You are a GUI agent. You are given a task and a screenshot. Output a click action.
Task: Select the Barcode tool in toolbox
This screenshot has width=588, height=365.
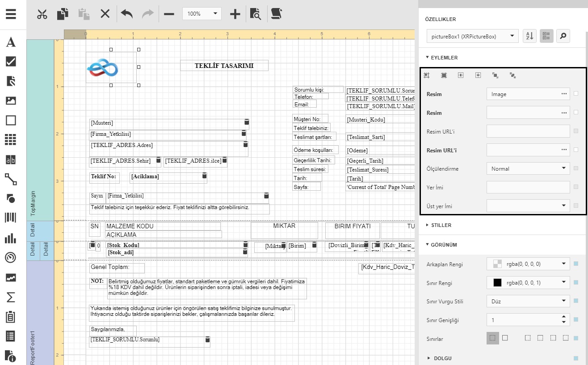[x=11, y=218]
